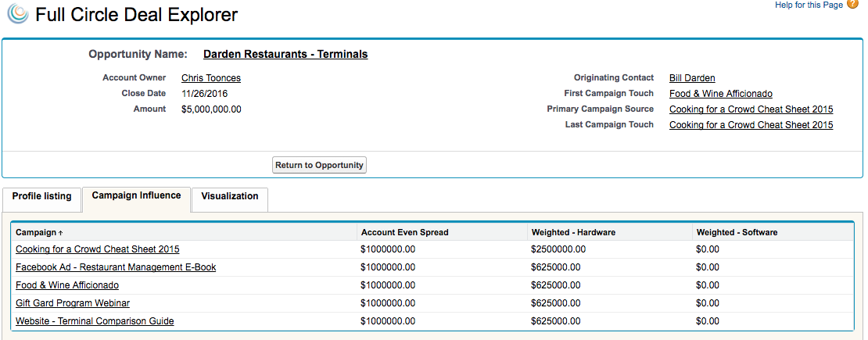Click the Opportunity Name label
This screenshot has width=868, height=340.
[x=138, y=54]
